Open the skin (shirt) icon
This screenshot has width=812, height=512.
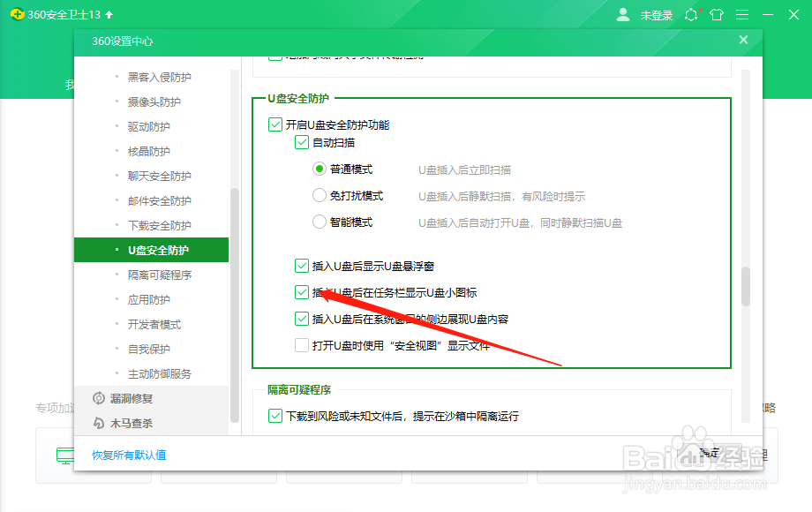pos(717,14)
